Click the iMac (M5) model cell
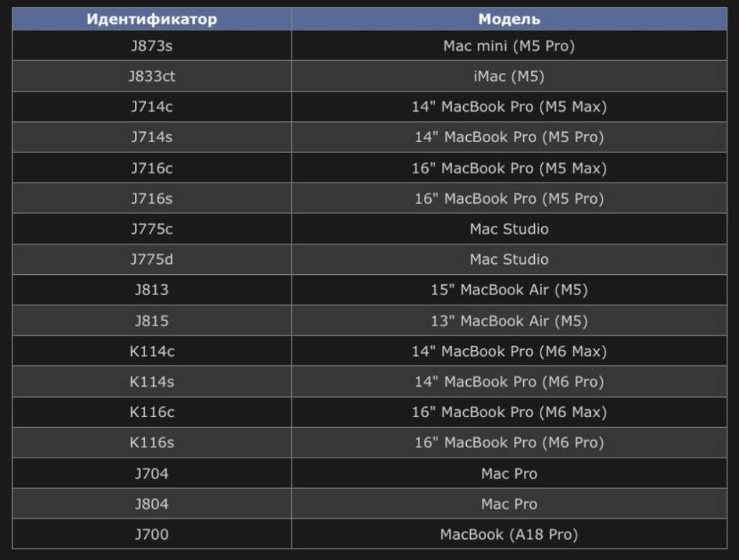This screenshot has width=739, height=560. point(509,76)
